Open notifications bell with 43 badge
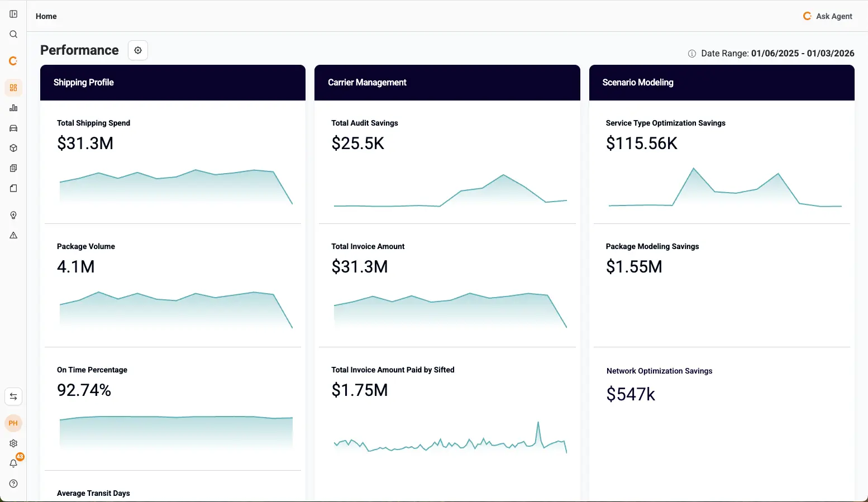 (x=13, y=463)
